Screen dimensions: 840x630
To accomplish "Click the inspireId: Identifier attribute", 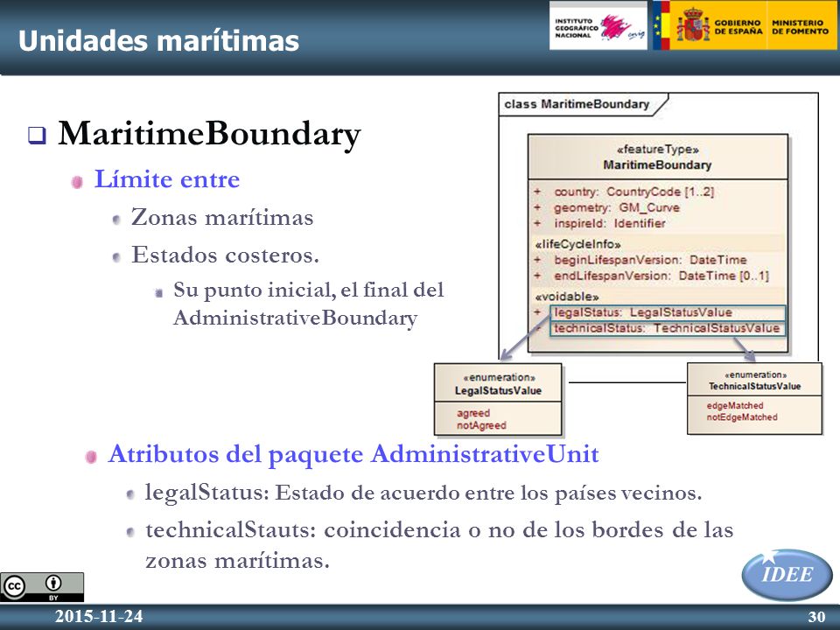I will pyautogui.click(x=610, y=223).
